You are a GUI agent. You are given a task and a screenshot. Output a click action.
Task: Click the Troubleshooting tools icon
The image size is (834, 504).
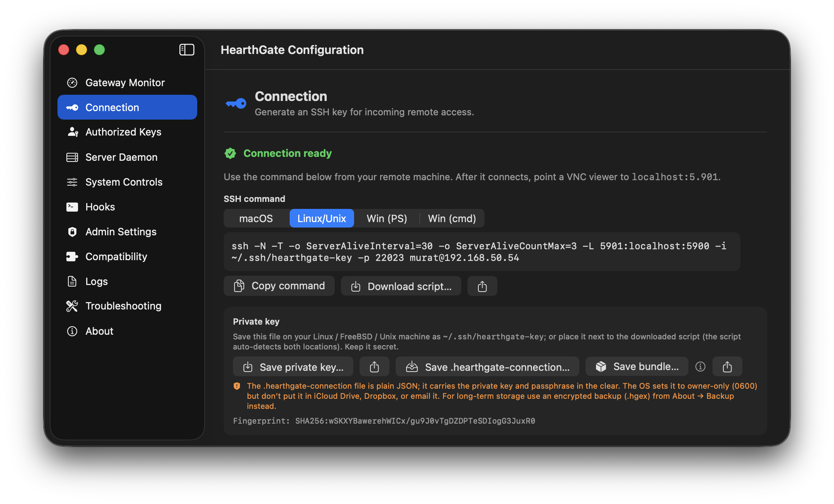pos(72,306)
